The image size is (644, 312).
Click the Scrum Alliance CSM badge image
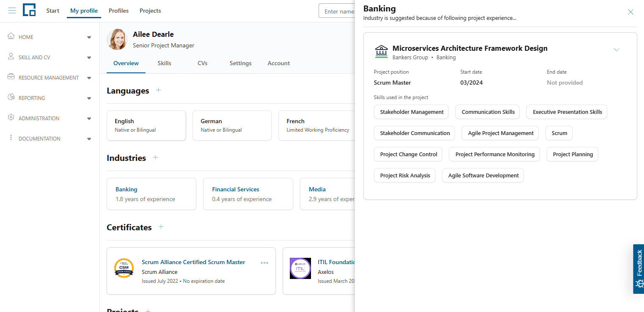coord(124,268)
